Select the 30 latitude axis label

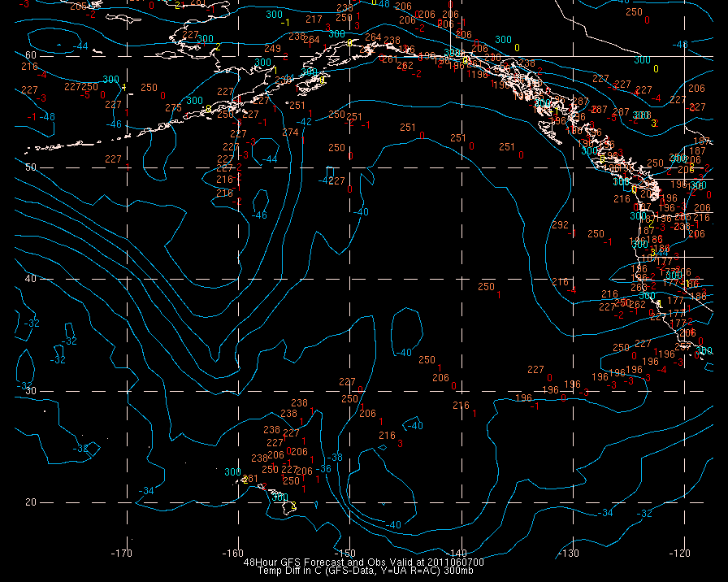(x=30, y=390)
